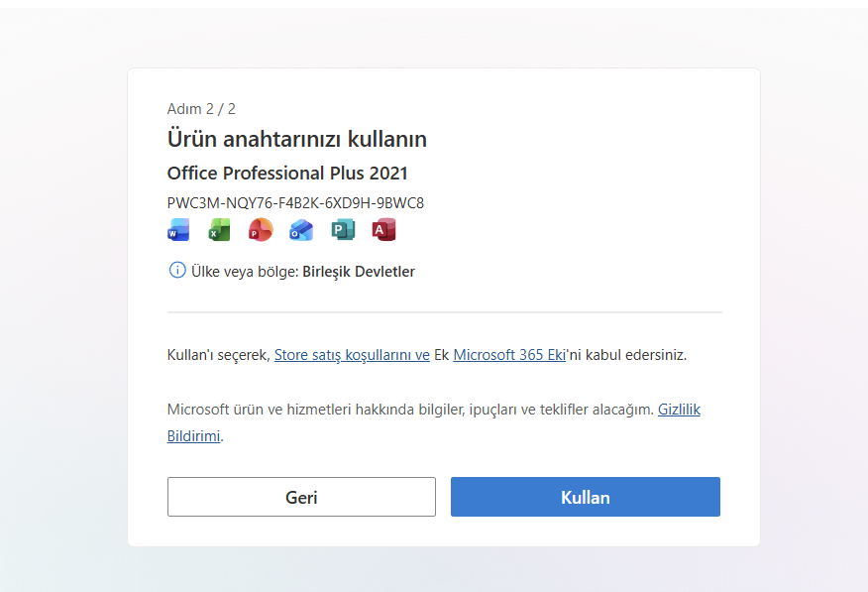Select the PowerPoint app icon
The height and width of the screenshot is (592, 868).
pyautogui.click(x=261, y=230)
